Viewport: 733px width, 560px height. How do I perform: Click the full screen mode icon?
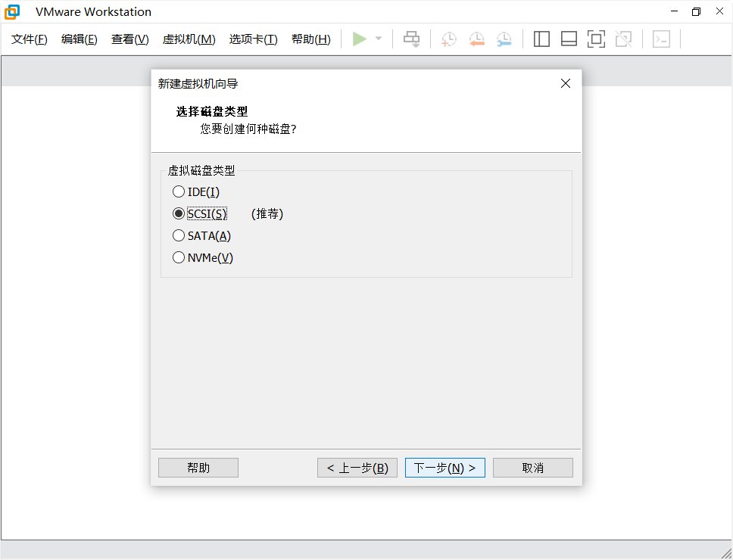(x=596, y=39)
